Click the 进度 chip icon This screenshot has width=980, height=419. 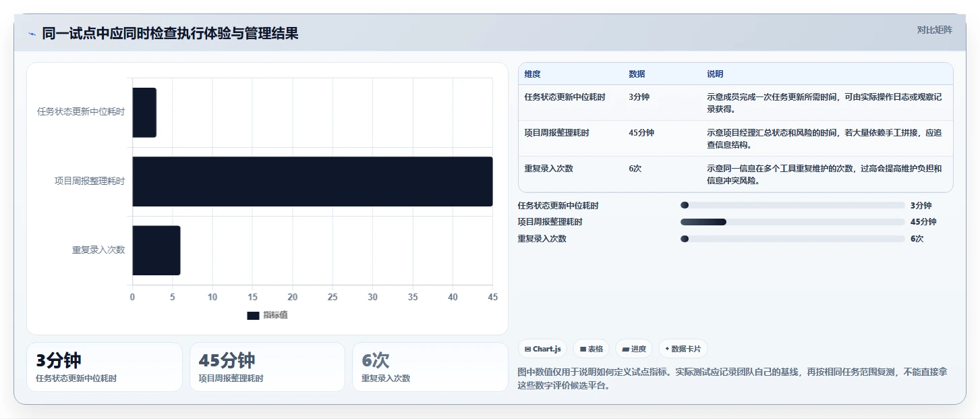625,350
